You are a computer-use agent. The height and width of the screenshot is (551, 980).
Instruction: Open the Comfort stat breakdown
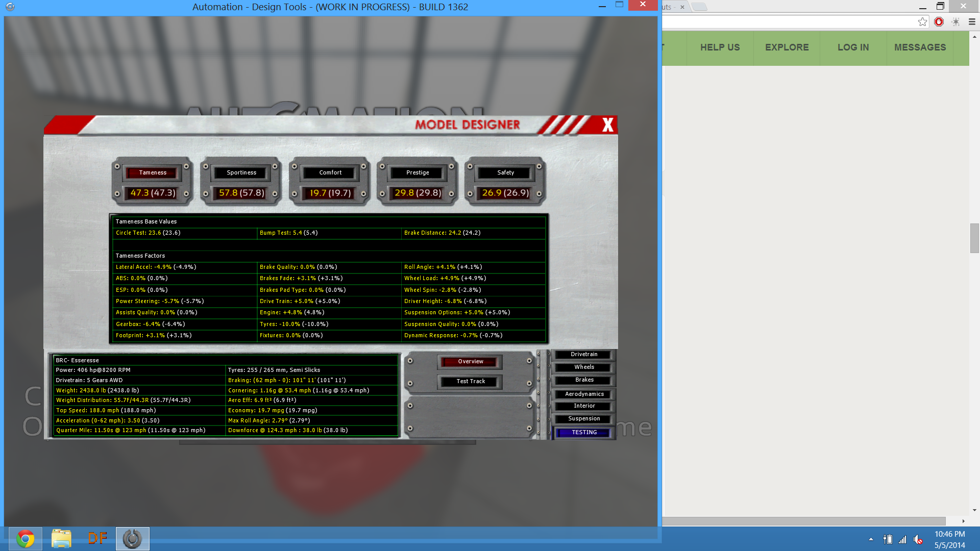[330, 172]
